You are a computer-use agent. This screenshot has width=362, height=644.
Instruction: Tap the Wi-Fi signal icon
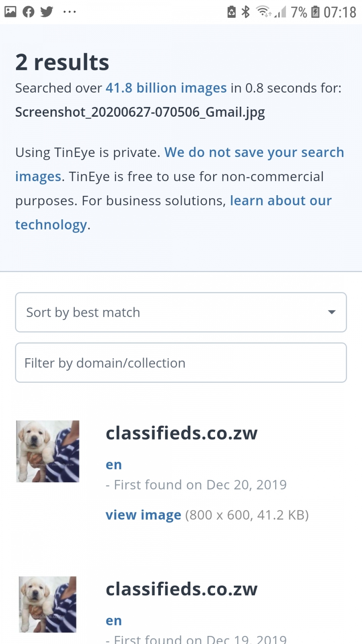tap(264, 12)
